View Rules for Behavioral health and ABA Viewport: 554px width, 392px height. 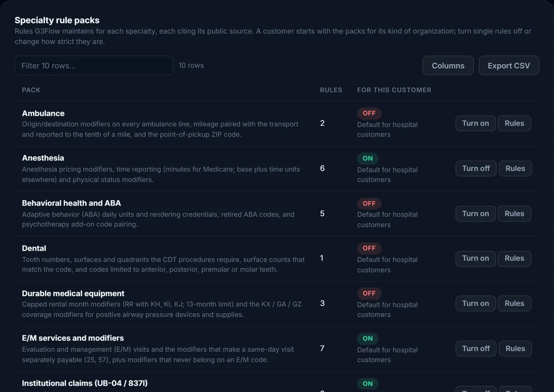coord(514,214)
